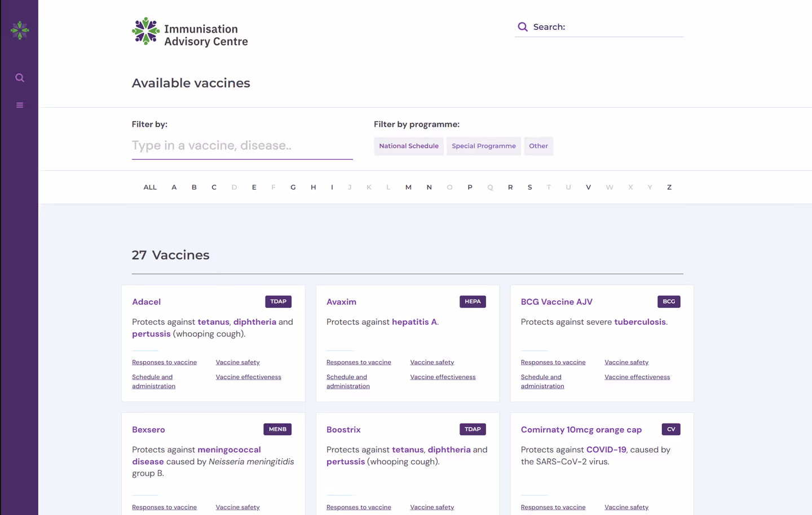The width and height of the screenshot is (812, 515).
Task: Open the Avaxim vaccine page
Action: tap(341, 302)
